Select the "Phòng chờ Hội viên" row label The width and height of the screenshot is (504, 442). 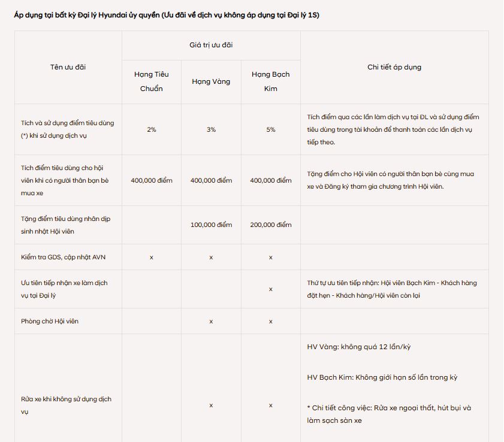50,321
